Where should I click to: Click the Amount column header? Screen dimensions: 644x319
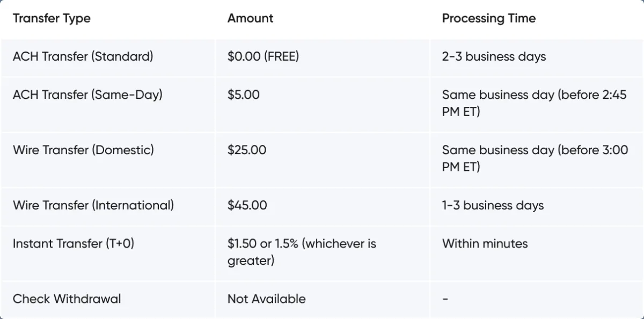coord(250,18)
